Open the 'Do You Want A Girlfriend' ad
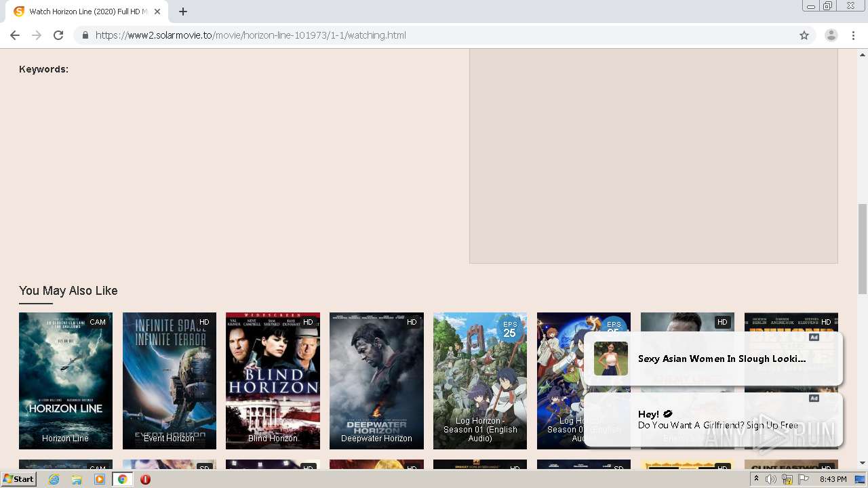This screenshot has width=868, height=488. click(x=713, y=420)
